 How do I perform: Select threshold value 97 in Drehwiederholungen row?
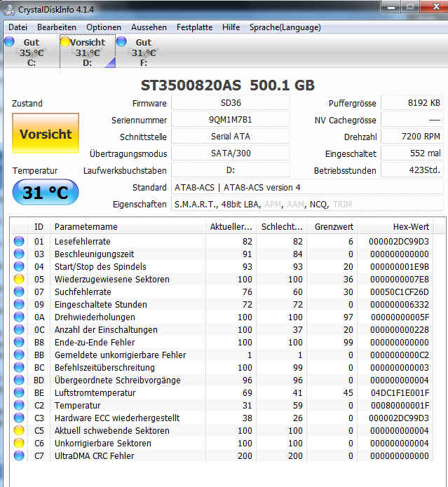click(348, 317)
